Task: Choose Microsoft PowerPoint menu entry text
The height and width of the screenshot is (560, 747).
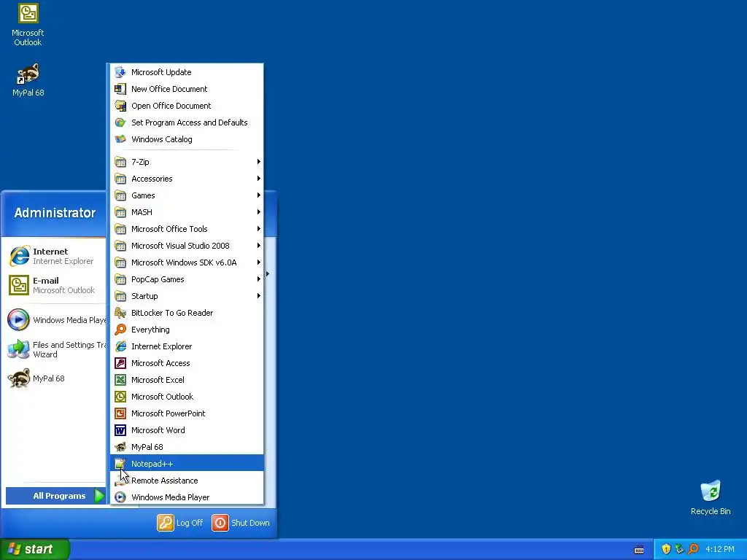Action: [x=169, y=413]
